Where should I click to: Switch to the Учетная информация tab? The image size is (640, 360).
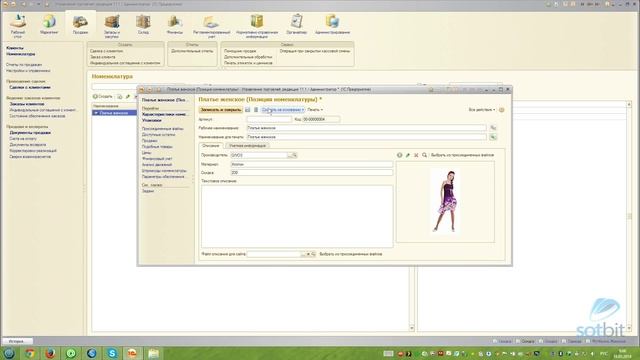tap(247, 146)
